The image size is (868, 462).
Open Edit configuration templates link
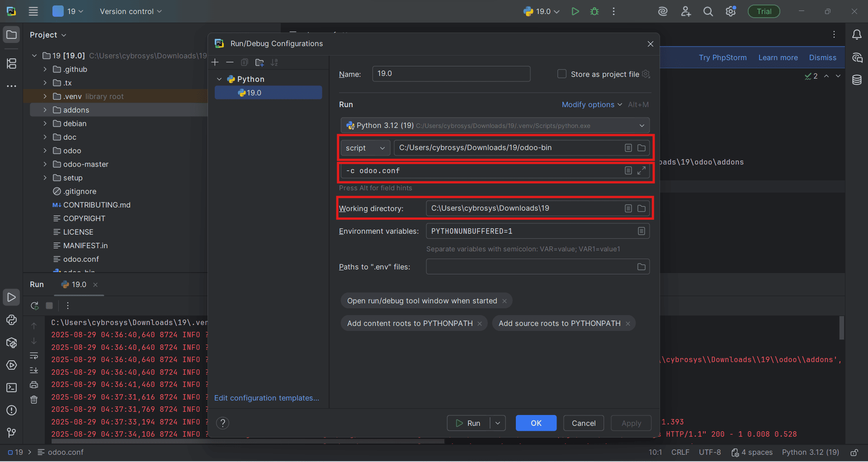(267, 398)
